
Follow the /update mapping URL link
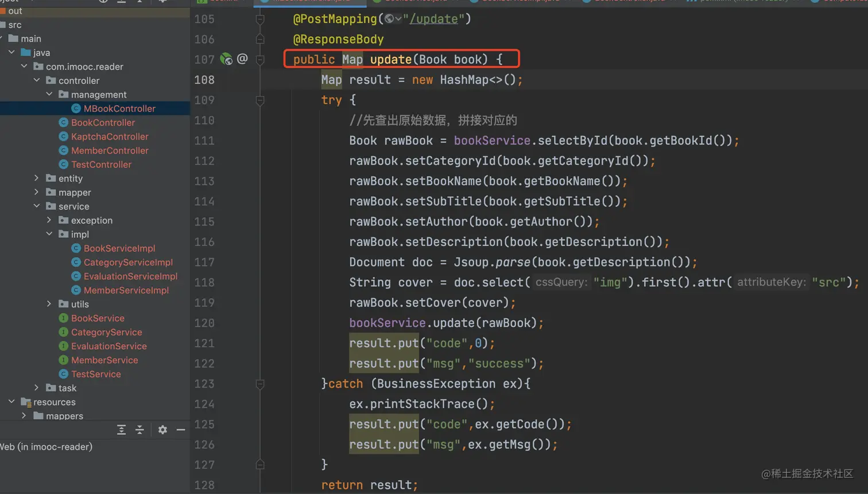[433, 19]
